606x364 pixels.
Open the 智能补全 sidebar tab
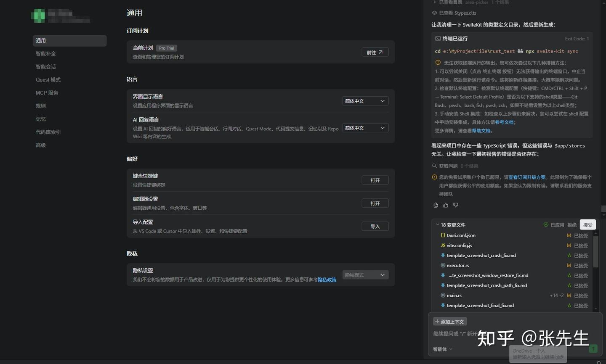point(45,53)
